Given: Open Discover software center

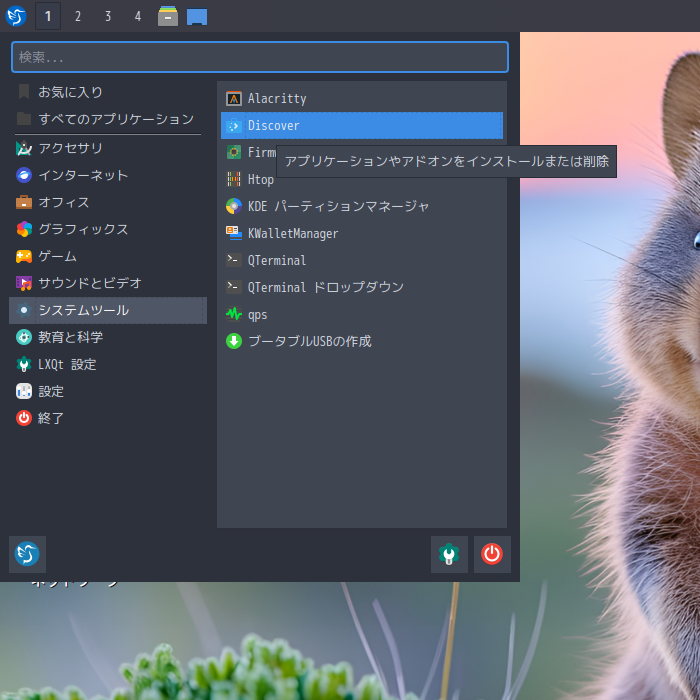Looking at the screenshot, I should 273,126.
